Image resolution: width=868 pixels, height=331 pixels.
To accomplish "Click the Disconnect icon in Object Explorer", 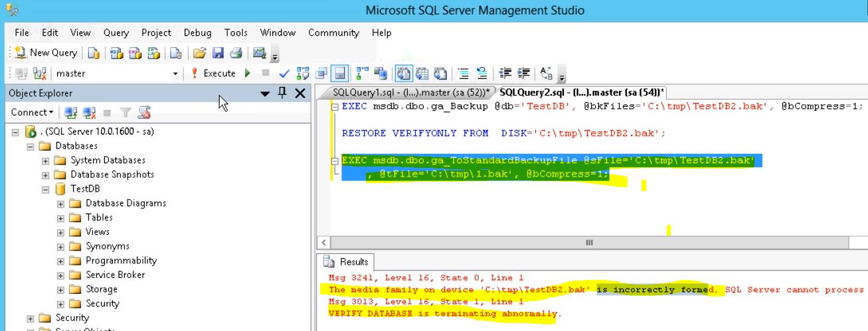I will click(x=89, y=113).
